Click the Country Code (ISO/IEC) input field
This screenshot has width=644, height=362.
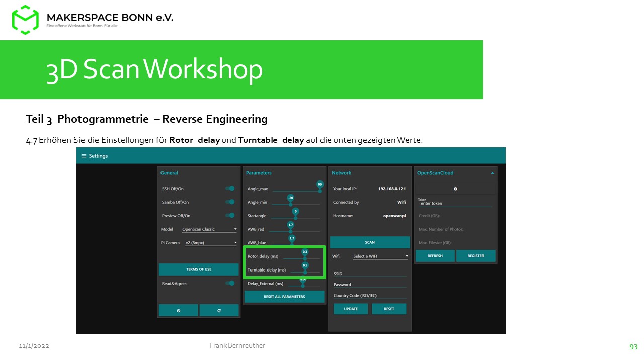[x=370, y=296]
